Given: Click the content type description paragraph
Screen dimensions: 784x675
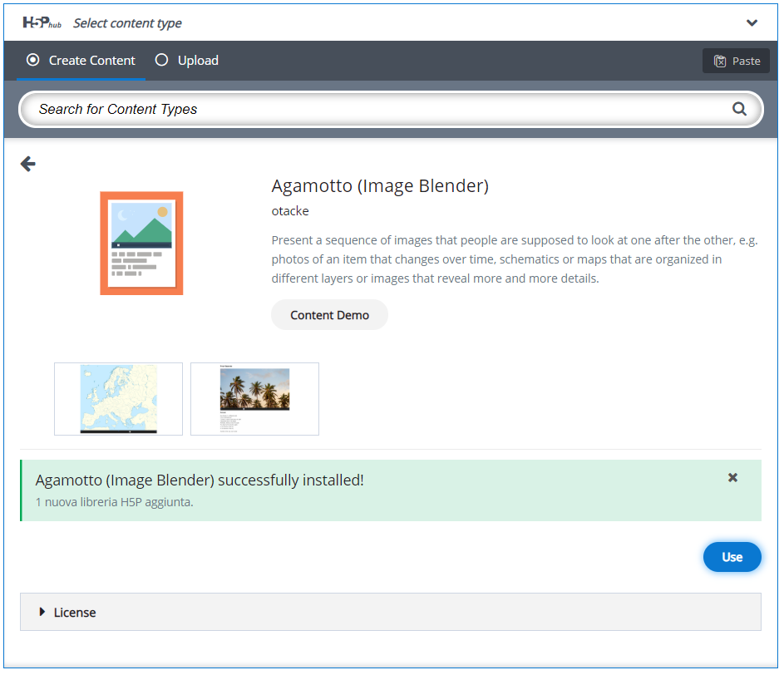Looking at the screenshot, I should point(515,259).
